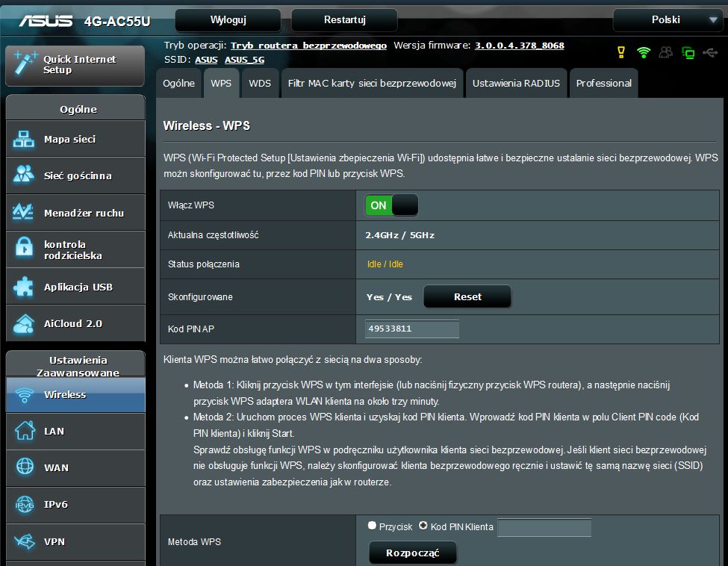Click the Aplikacja USB puzzle icon
728x566 pixels.
tap(23, 287)
